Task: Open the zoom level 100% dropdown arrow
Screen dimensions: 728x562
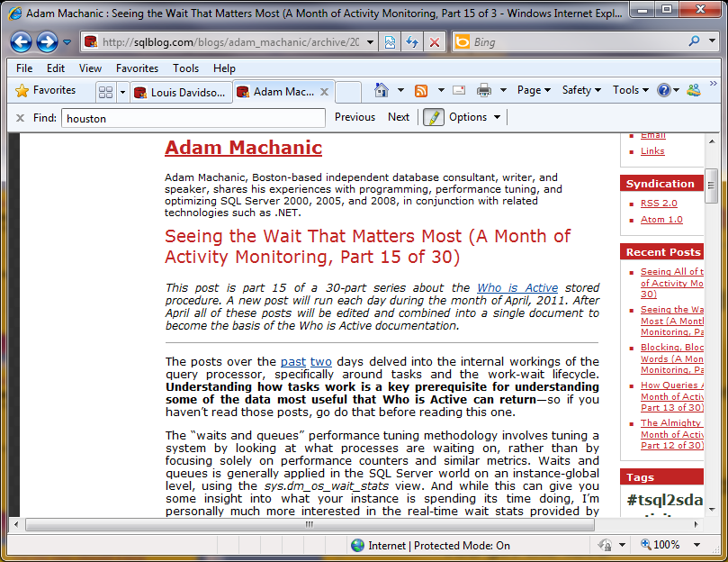Action: click(697, 545)
